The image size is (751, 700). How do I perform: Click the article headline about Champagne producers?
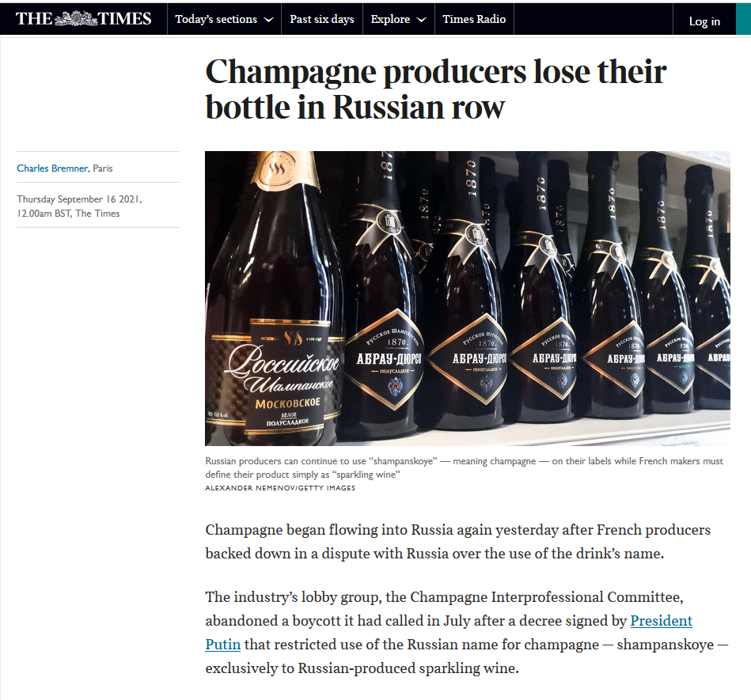[x=436, y=89]
